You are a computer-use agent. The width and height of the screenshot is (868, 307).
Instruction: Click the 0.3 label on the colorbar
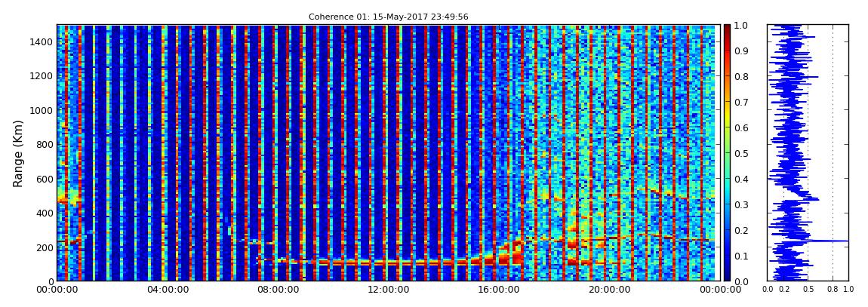(740, 204)
